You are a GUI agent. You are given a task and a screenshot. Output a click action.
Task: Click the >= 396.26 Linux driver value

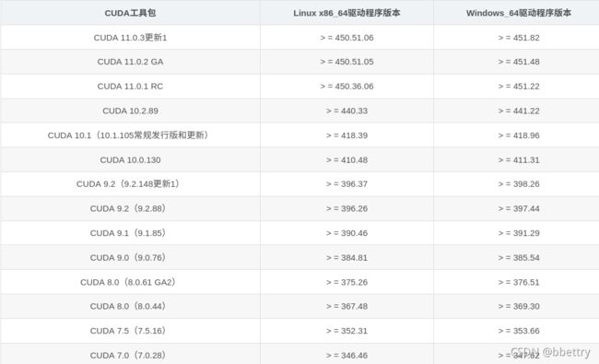346,208
